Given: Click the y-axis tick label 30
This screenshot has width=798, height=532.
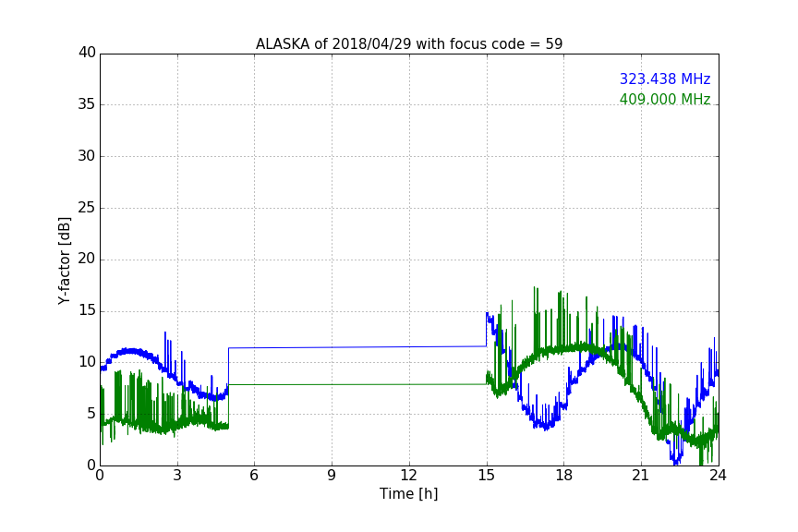Looking at the screenshot, I should click(87, 156).
